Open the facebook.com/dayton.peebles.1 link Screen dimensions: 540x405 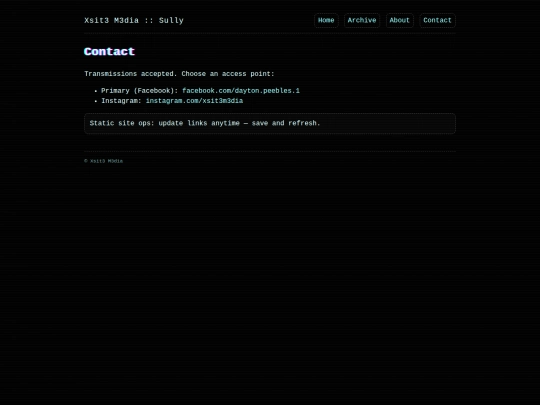pyautogui.click(x=241, y=91)
